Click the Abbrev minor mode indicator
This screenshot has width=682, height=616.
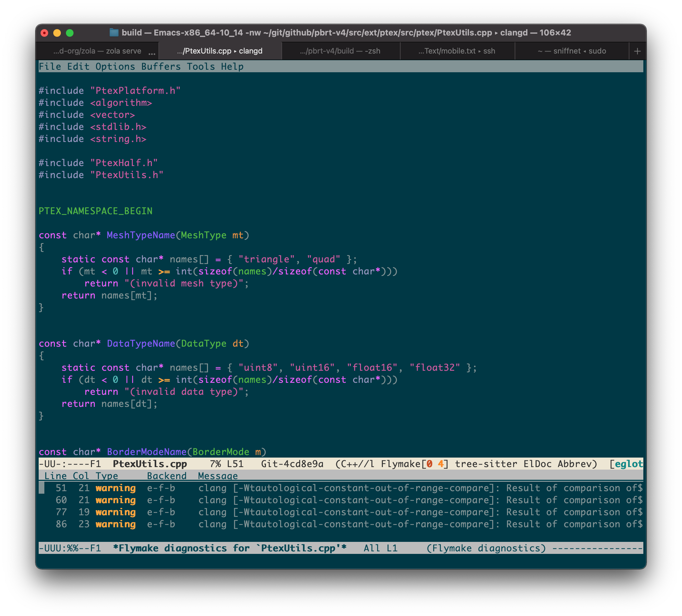(x=575, y=464)
